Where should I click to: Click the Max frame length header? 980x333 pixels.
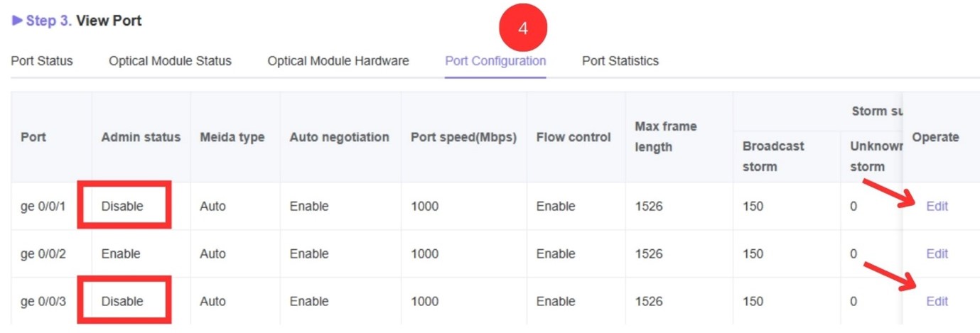(x=666, y=137)
